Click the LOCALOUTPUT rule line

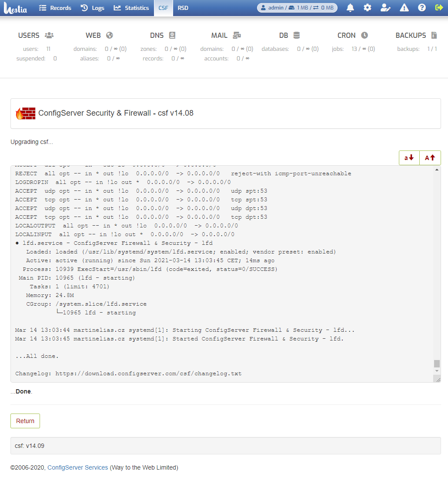pyautogui.click(x=127, y=226)
